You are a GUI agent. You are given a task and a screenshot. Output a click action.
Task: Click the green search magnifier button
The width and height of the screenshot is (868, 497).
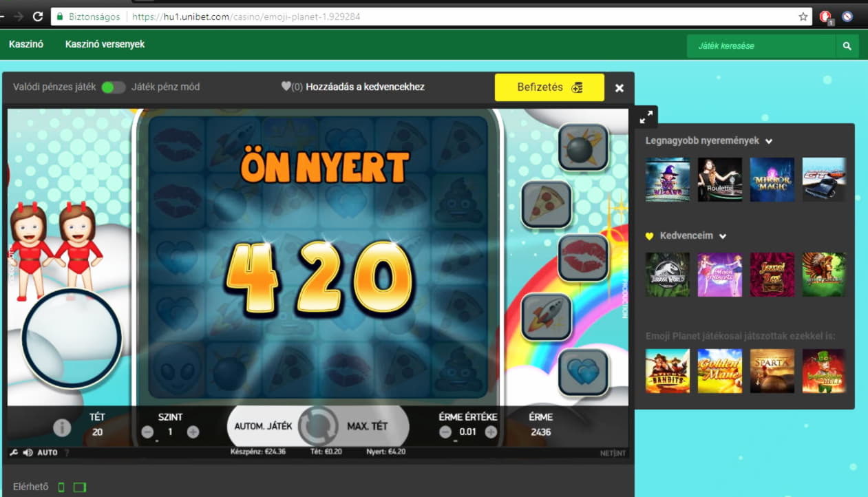coord(847,46)
